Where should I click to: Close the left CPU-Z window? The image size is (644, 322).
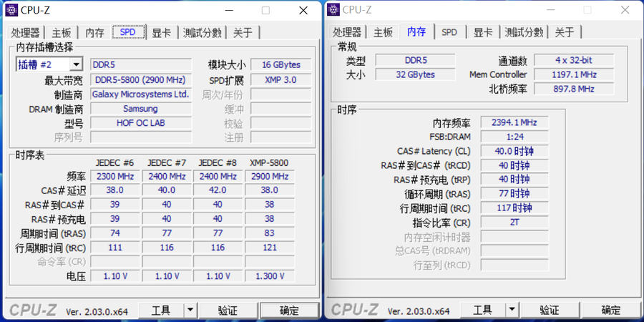(x=303, y=10)
